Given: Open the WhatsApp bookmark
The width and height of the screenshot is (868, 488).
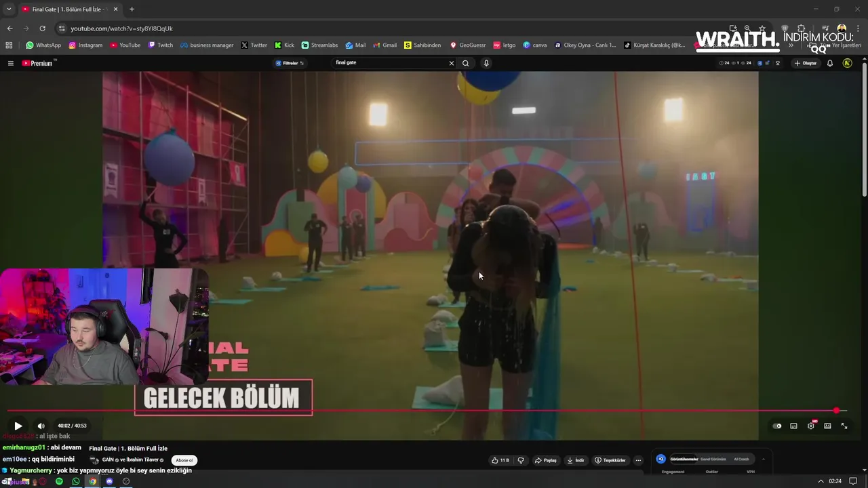Looking at the screenshot, I should (43, 45).
